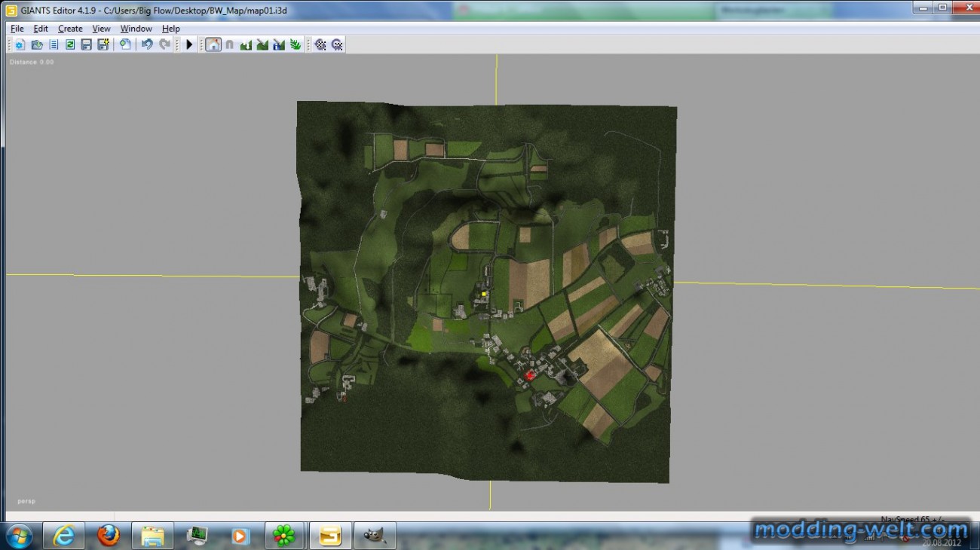Click the Save As floppy icon with star
Screen dimensions: 980x550
pos(103,44)
